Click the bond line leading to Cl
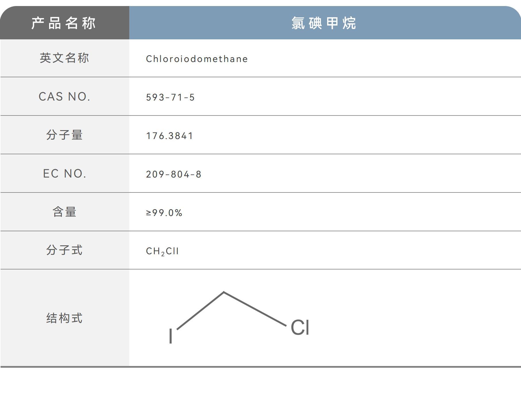The height and width of the screenshot is (420, 521). pos(255,309)
